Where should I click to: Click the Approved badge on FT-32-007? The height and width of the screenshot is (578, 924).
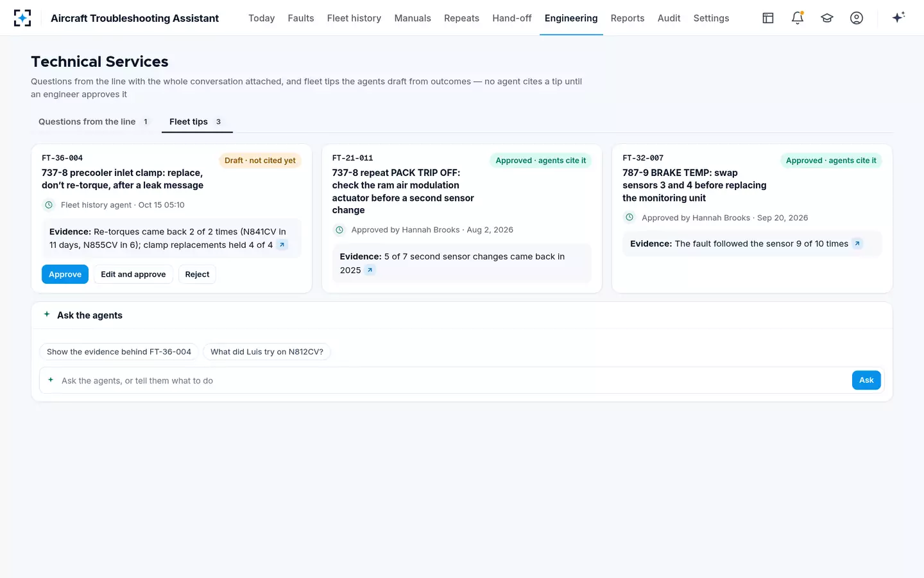tap(831, 161)
